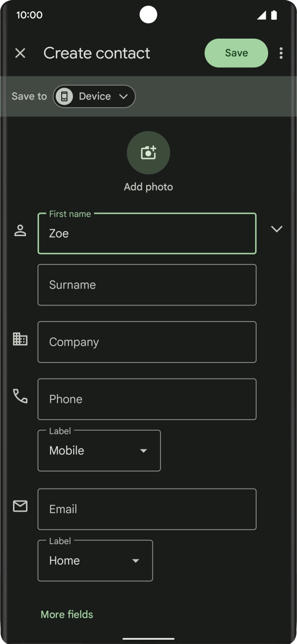
Task: Open the three-dot overflow menu
Action: 281,53
